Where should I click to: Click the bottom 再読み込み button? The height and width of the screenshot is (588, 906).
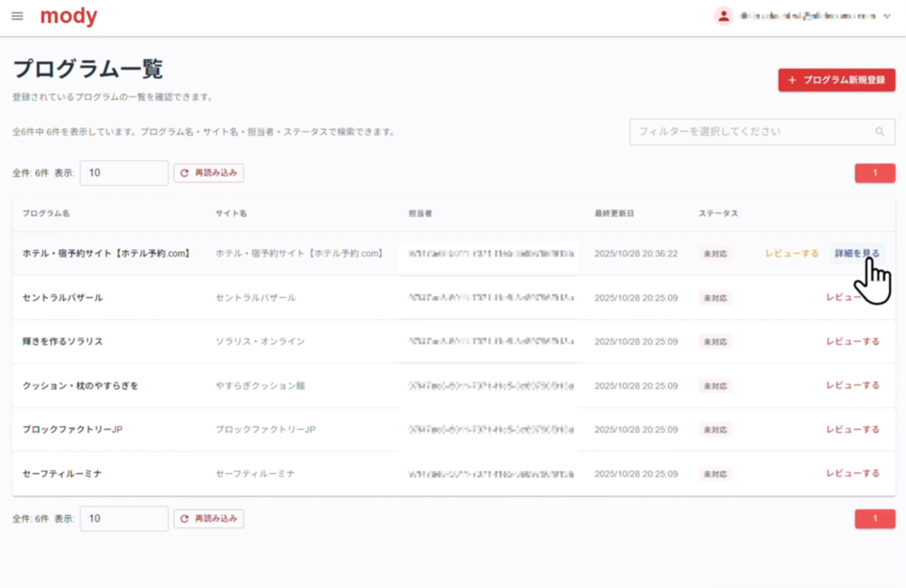[209, 519]
